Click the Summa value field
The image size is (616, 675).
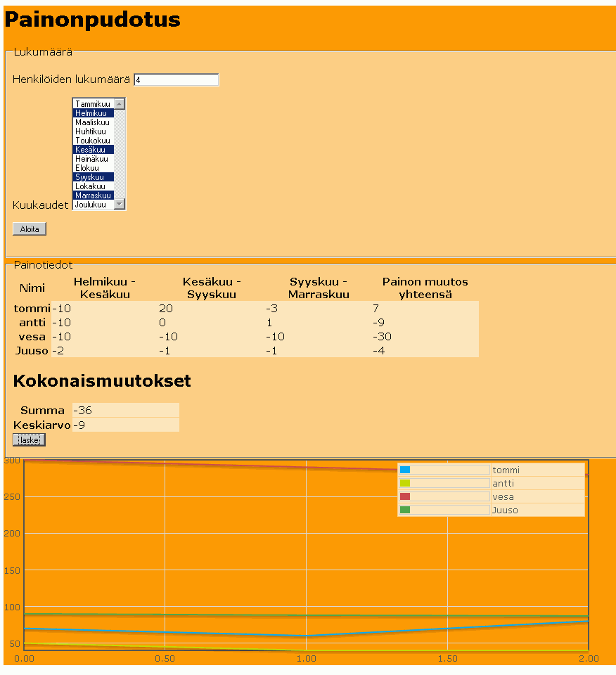coord(126,410)
